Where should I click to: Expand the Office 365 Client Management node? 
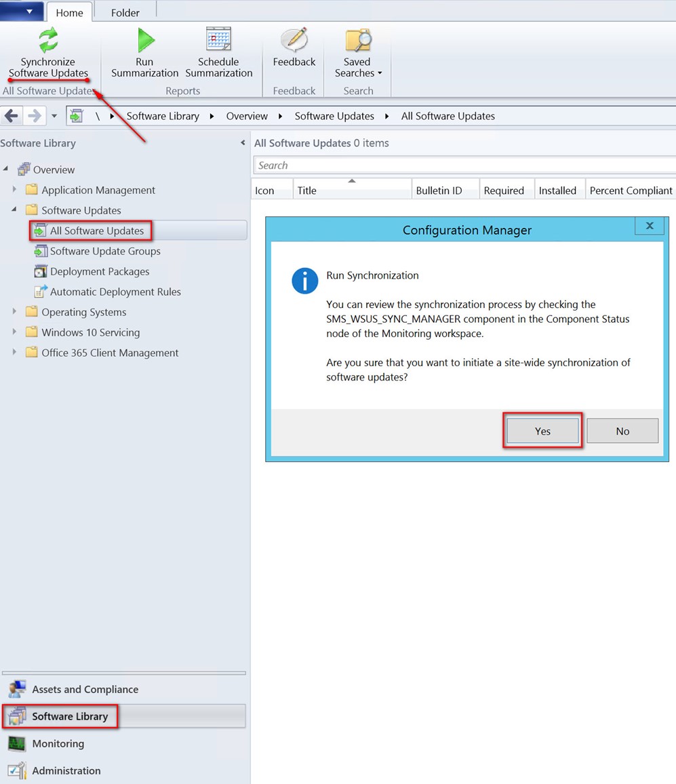[x=14, y=352]
